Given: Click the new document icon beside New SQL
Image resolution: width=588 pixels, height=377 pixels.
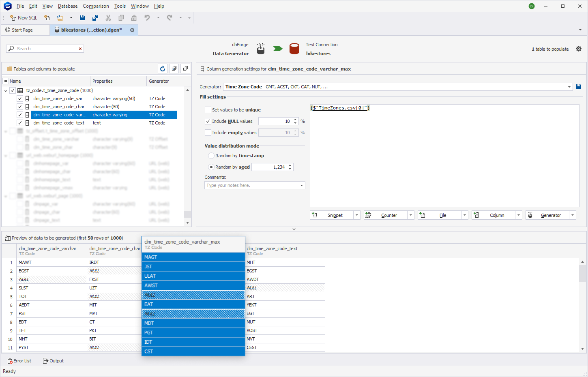Looking at the screenshot, I should pyautogui.click(x=47, y=18).
